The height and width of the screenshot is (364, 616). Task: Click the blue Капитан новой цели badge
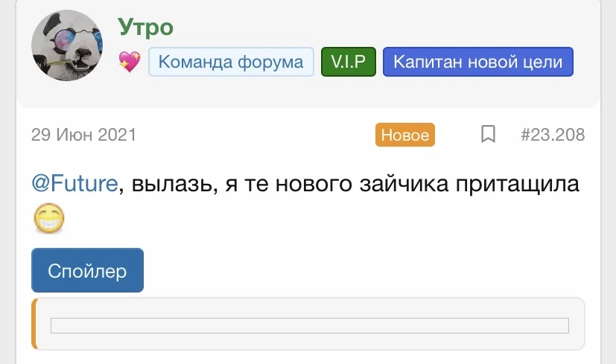(x=477, y=63)
